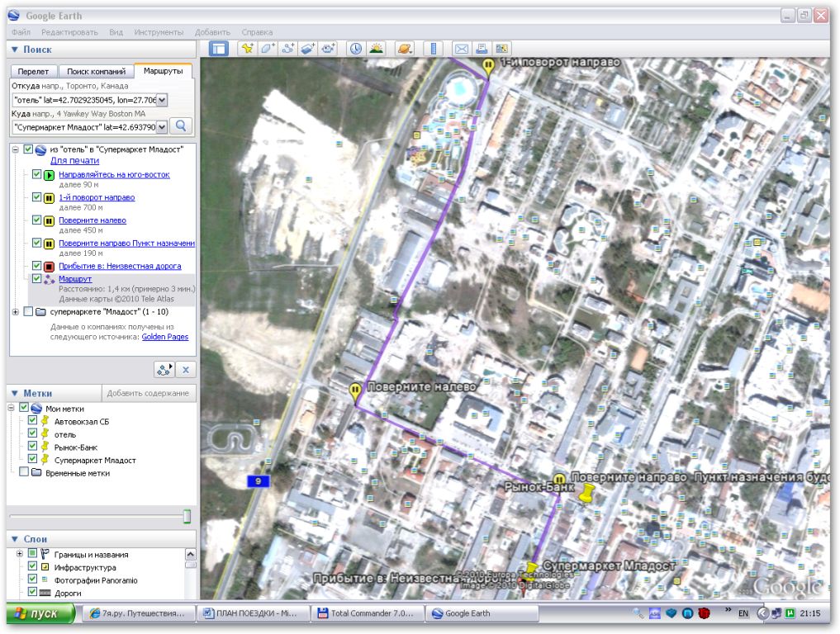Add a placemark with the pushpin tool

248,49
